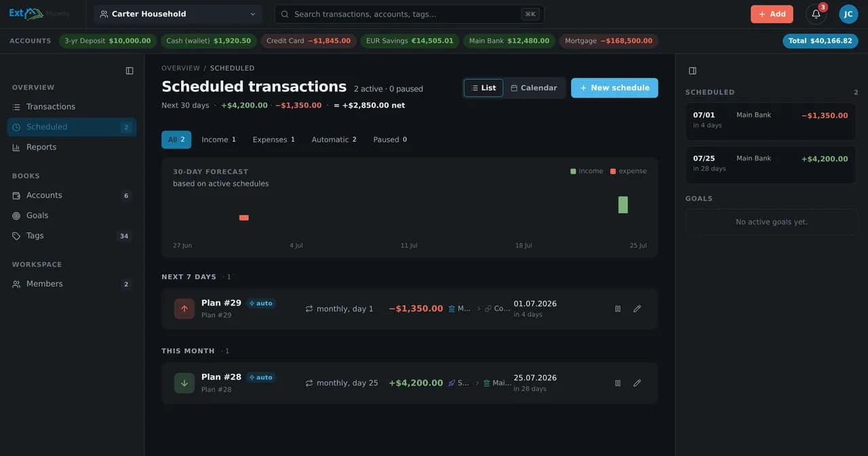Edit Plan #28 with pencil icon
Image resolution: width=868 pixels, height=456 pixels.
[637, 383]
